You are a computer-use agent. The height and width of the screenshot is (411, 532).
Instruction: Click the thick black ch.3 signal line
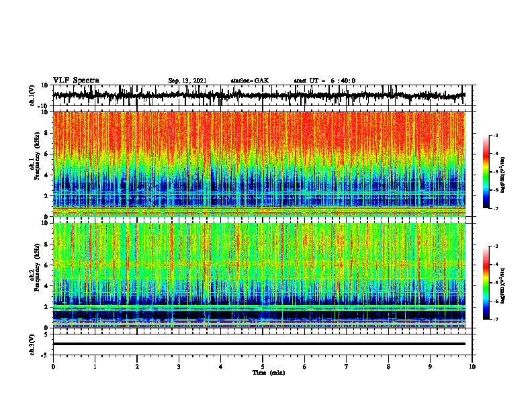(x=259, y=344)
